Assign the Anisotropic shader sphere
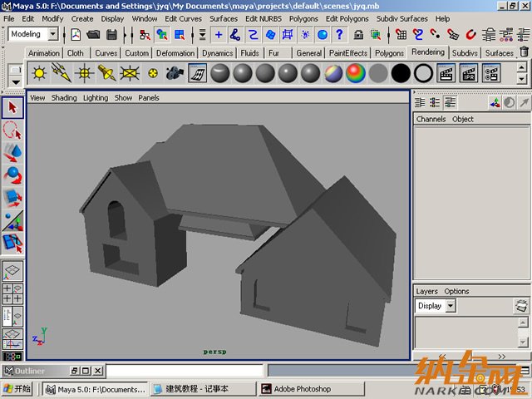 [x=220, y=73]
